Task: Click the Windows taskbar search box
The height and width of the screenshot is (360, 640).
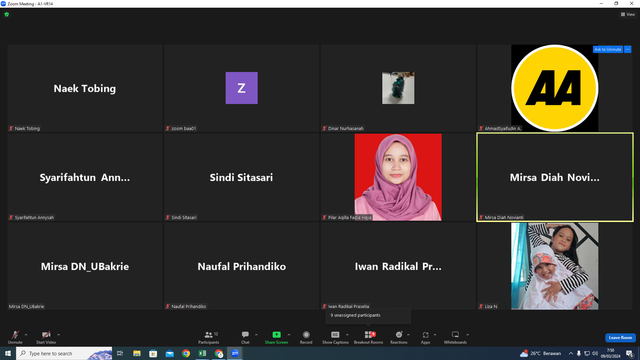Action: pos(64,353)
